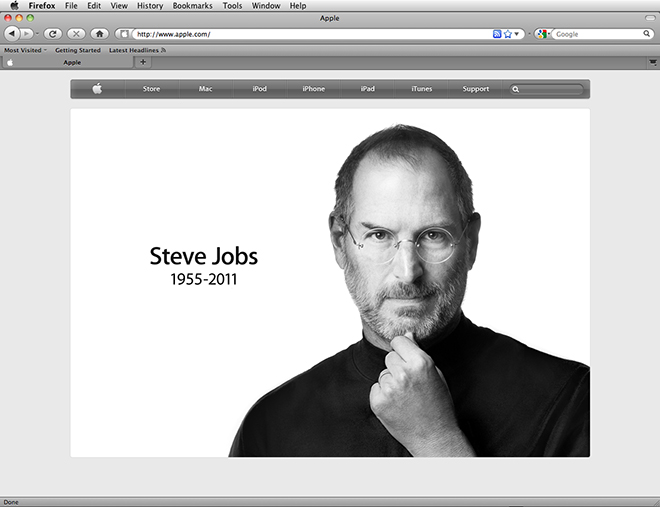Open the Edit menu
This screenshot has width=660, height=507.
click(x=94, y=5)
